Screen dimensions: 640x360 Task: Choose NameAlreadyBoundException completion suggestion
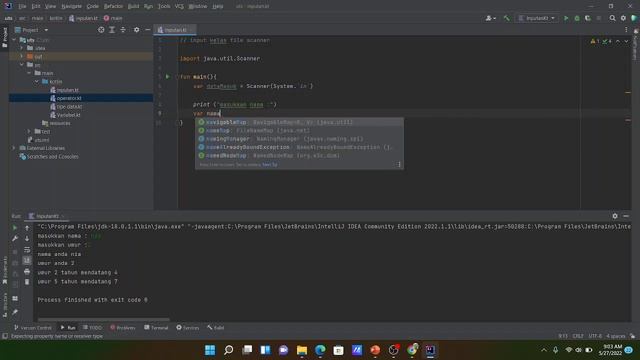pyautogui.click(x=299, y=147)
